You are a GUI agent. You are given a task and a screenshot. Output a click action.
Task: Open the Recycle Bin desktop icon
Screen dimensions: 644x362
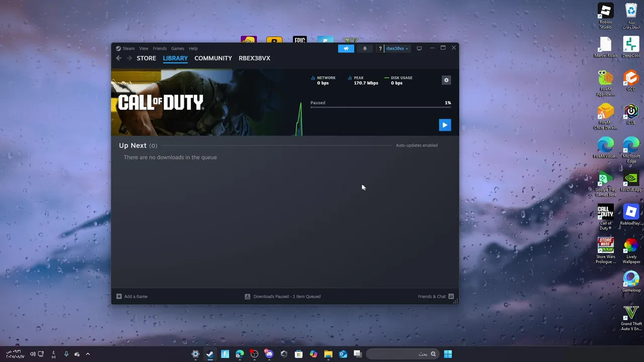(x=631, y=17)
